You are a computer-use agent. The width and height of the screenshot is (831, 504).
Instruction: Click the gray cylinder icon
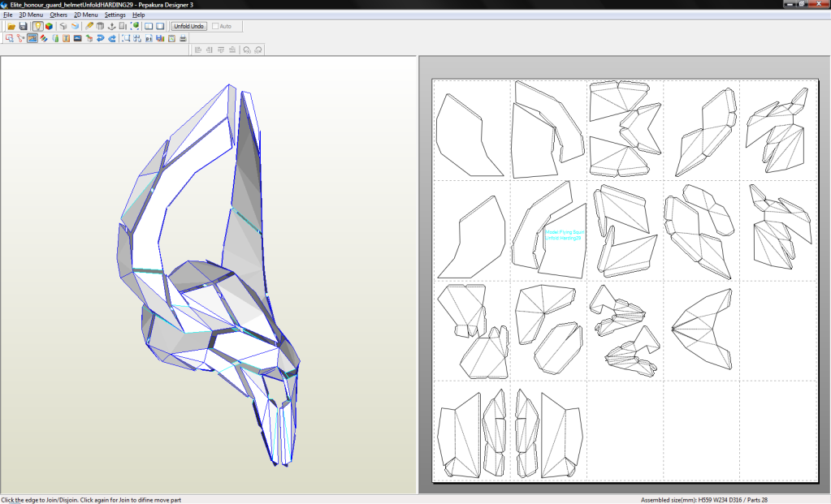click(100, 26)
